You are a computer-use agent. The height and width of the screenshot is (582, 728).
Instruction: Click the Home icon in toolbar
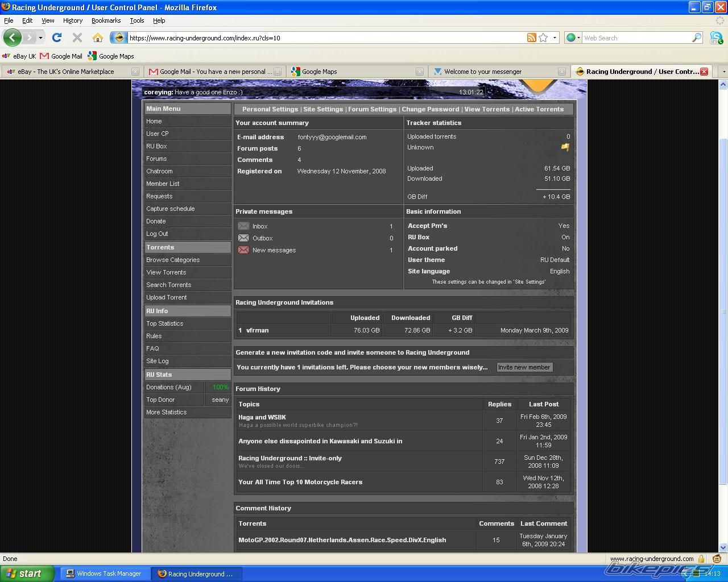pyautogui.click(x=97, y=38)
